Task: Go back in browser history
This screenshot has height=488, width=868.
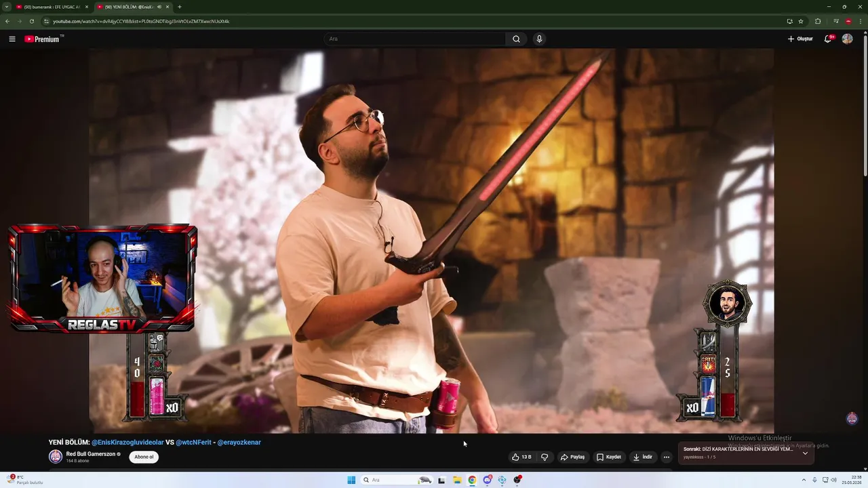Action: pyautogui.click(x=7, y=21)
